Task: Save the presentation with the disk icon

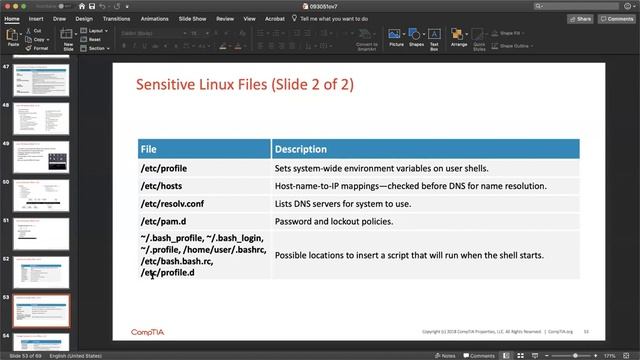Action: (92, 6)
